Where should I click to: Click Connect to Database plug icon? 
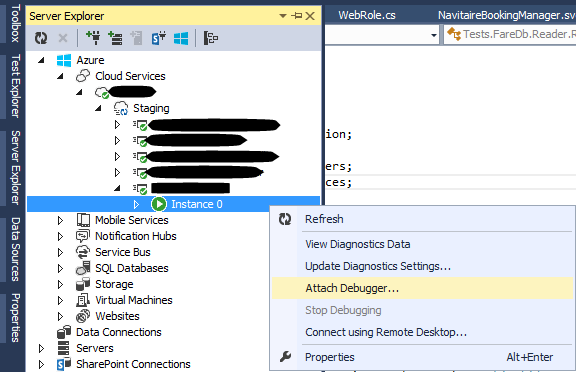[x=93, y=38]
